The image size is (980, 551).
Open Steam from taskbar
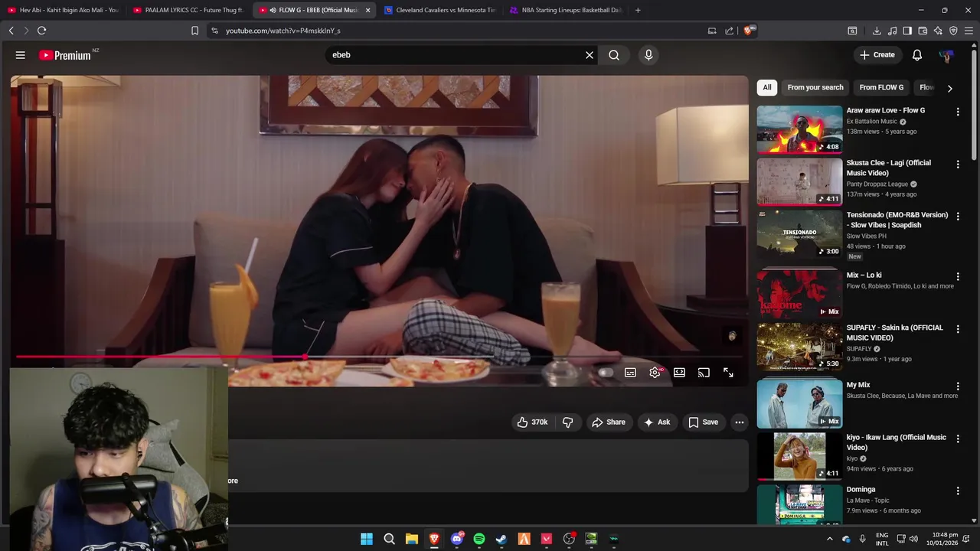pos(501,539)
